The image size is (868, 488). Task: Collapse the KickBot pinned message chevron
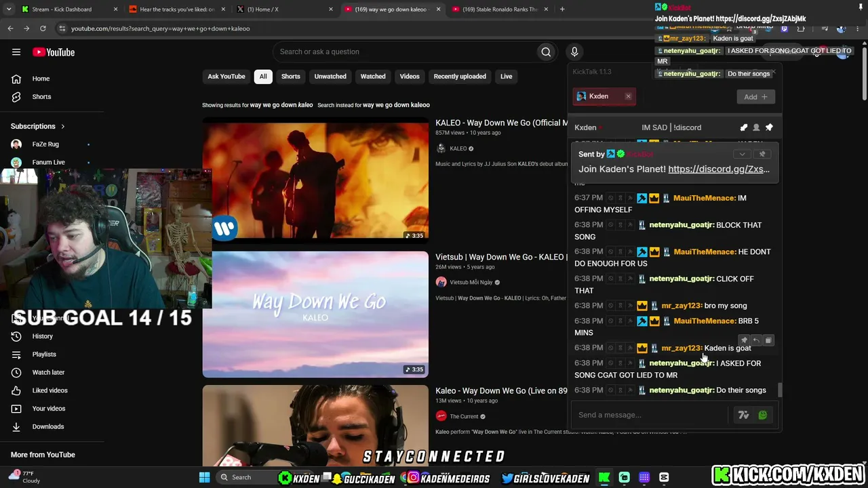(x=742, y=154)
